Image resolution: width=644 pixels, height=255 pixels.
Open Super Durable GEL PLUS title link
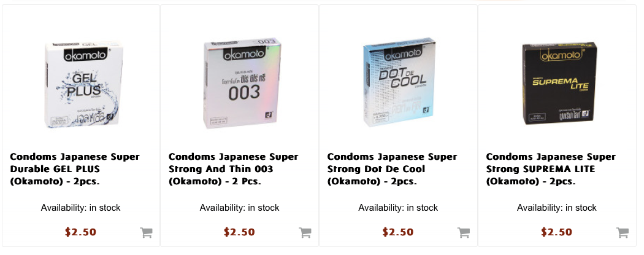click(74, 169)
